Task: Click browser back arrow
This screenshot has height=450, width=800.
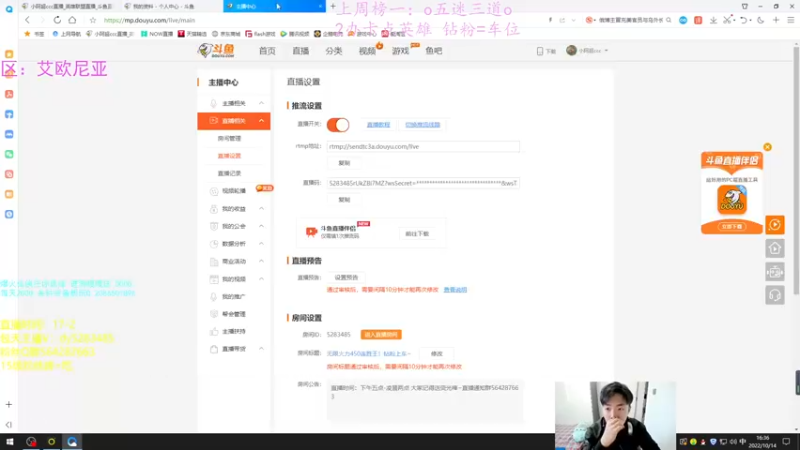Action: point(28,20)
